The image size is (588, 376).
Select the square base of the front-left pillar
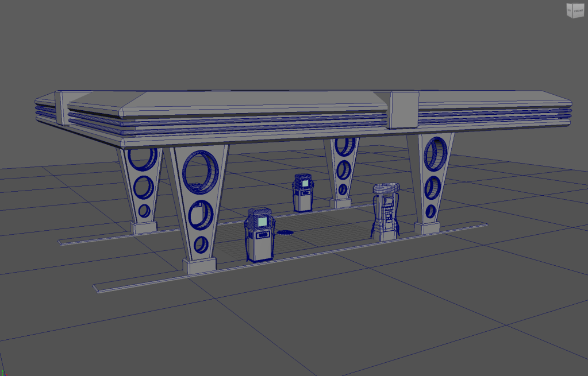[199, 265]
